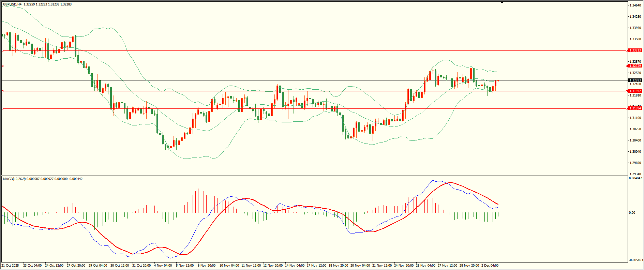
Task: Select left anchor handle of 1.31937 line
Action: point(3,91)
